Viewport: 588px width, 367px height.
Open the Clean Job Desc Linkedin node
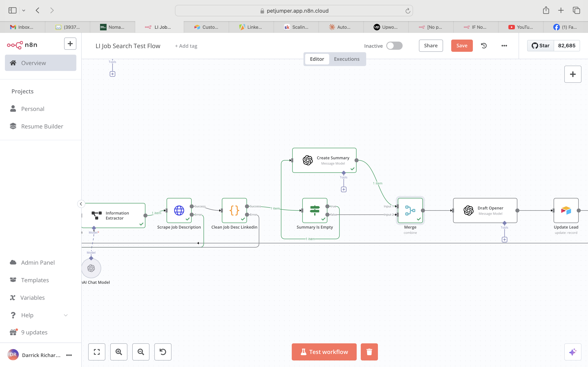tap(234, 211)
